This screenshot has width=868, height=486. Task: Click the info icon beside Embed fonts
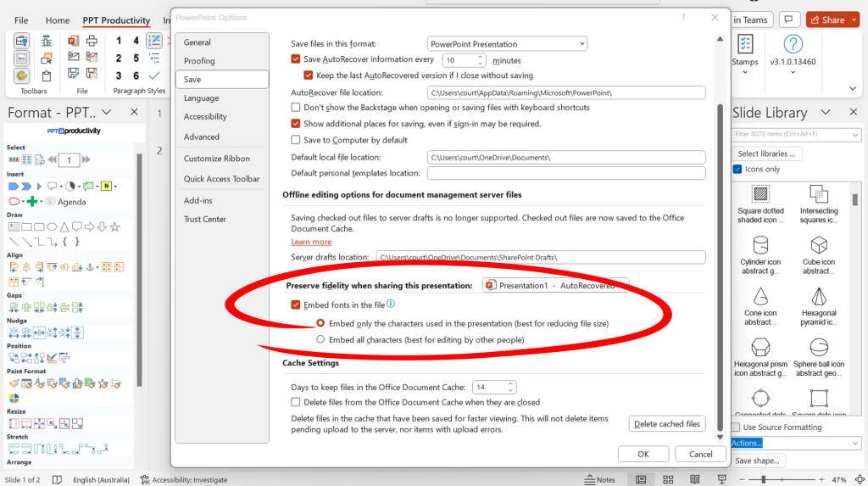391,304
